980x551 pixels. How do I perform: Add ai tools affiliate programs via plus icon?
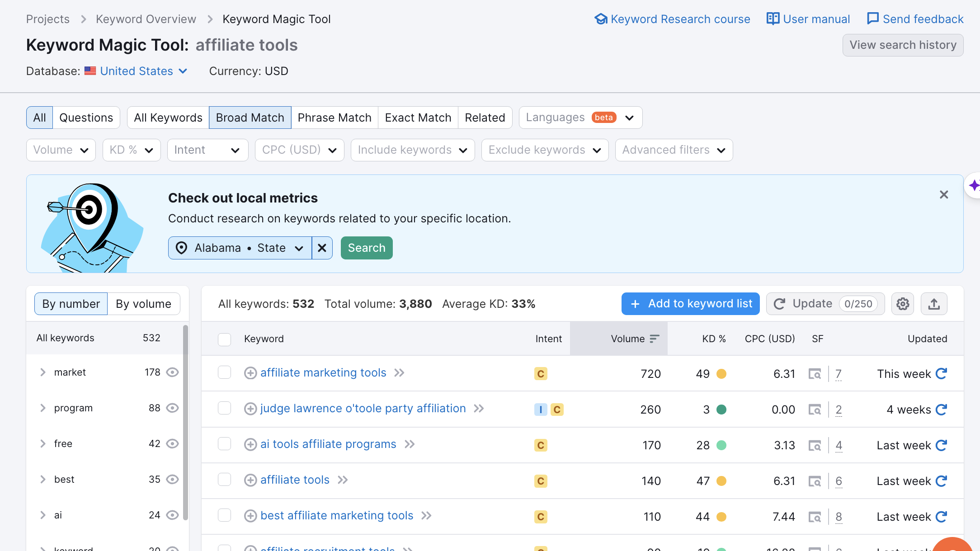tap(250, 444)
